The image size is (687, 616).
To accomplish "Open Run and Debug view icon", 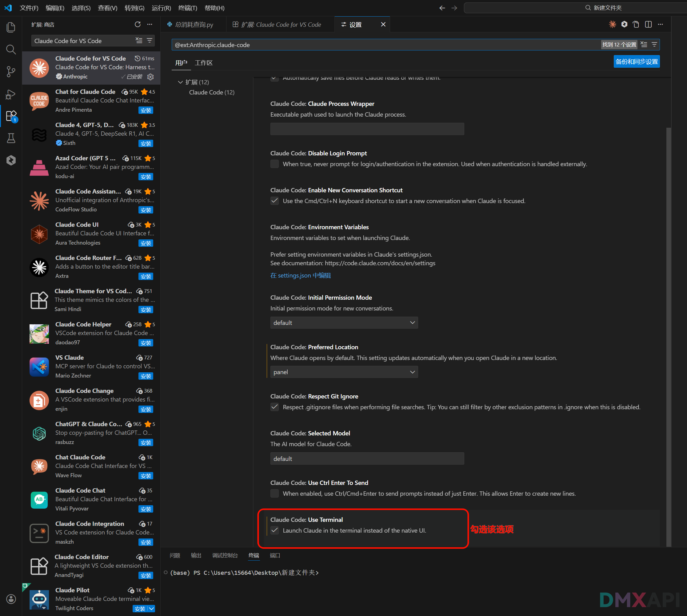I will tap(11, 94).
